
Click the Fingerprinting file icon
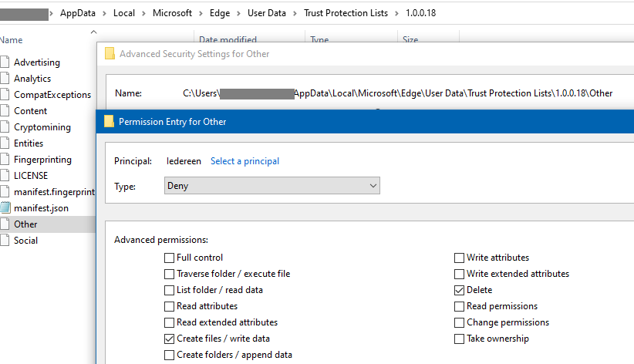(5, 160)
